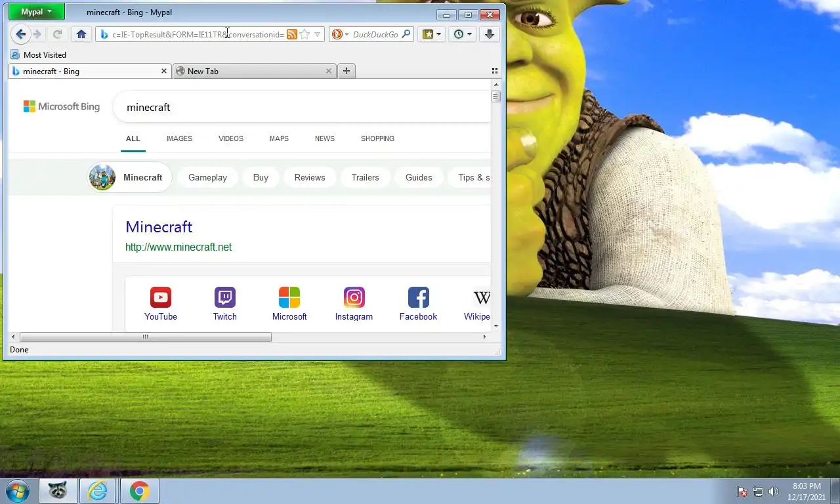Viewport: 840px width, 504px height.
Task: Open the history clock dropdown
Action: point(463,34)
